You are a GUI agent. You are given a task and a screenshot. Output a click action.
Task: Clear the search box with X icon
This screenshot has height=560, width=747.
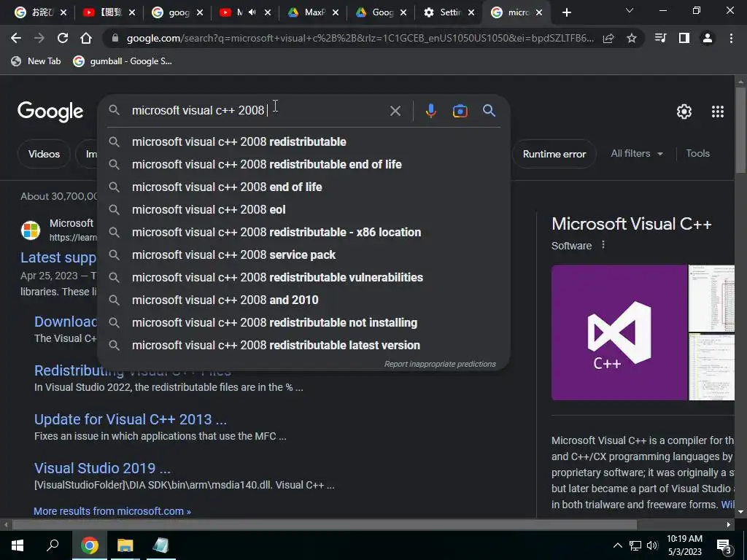pyautogui.click(x=395, y=111)
